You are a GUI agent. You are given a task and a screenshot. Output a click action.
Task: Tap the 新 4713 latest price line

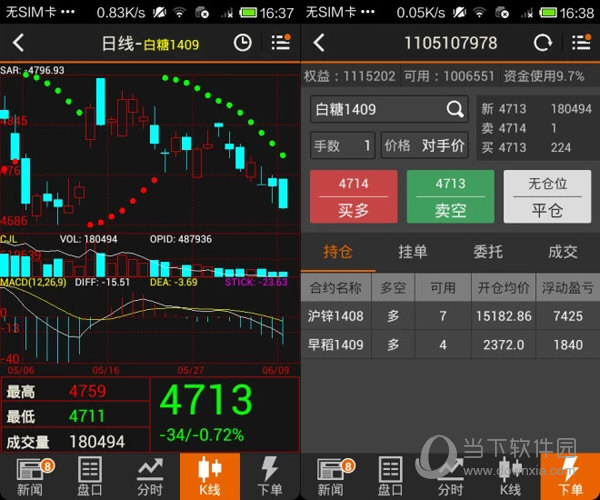pyautogui.click(x=536, y=109)
